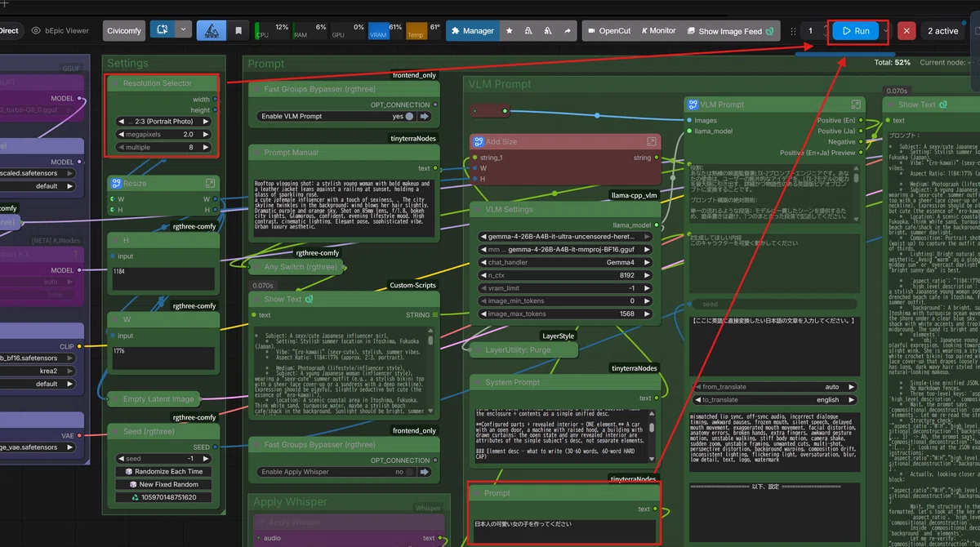This screenshot has width=980, height=547.
Task: Click Randomize Each Time button
Action: (x=163, y=471)
